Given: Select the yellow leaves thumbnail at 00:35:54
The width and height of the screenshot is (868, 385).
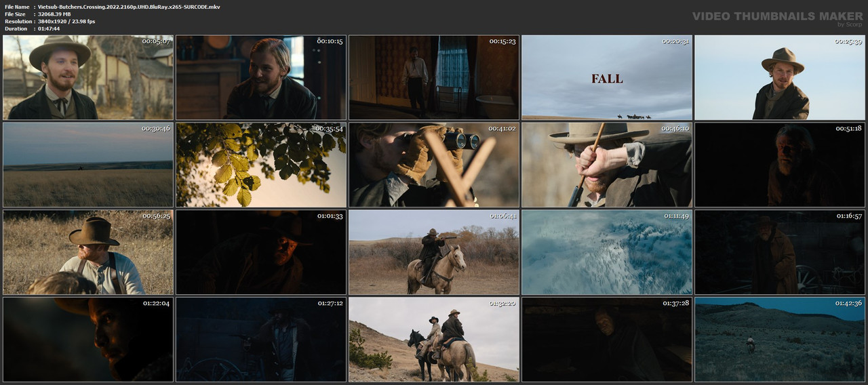Looking at the screenshot, I should [261, 165].
